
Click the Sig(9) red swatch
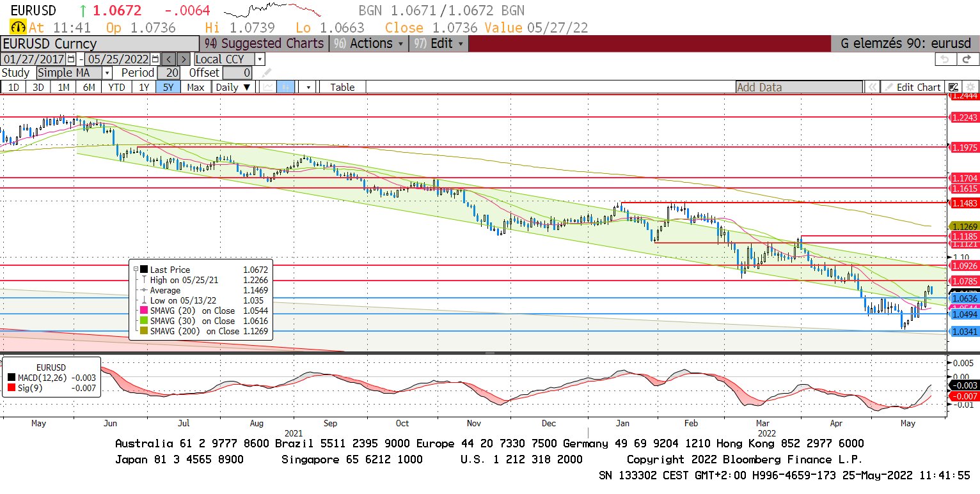[12, 388]
